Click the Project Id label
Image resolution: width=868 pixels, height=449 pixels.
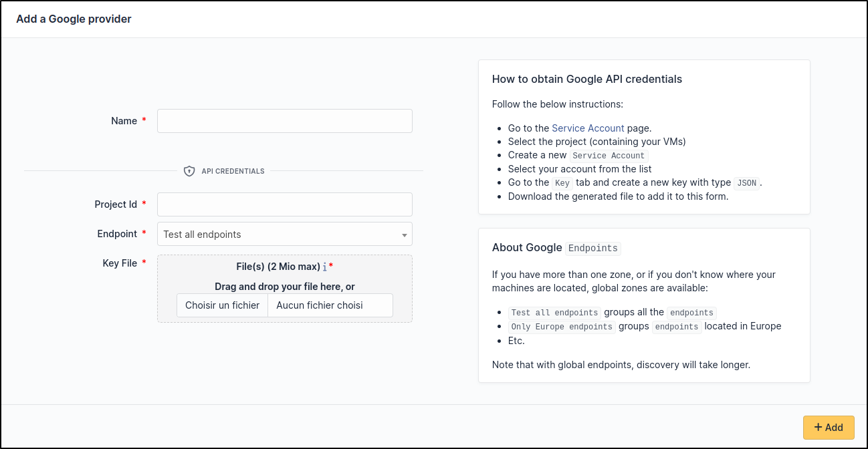[116, 204]
